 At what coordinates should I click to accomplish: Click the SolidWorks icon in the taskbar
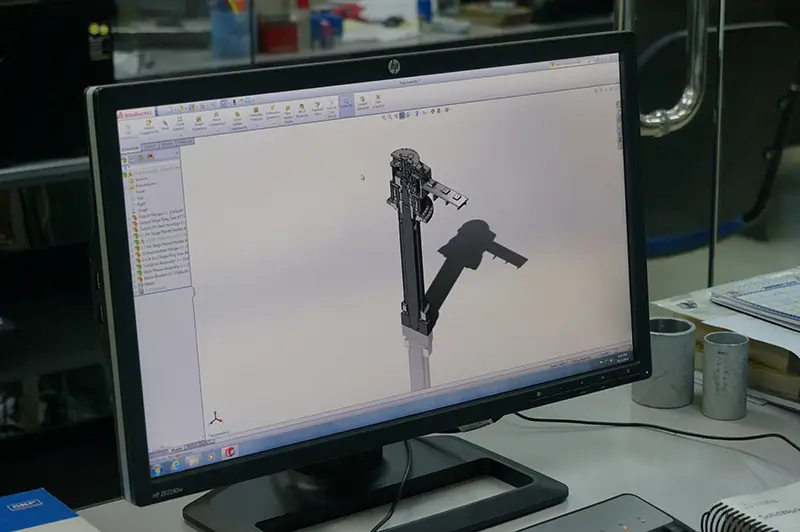pyautogui.click(x=229, y=453)
